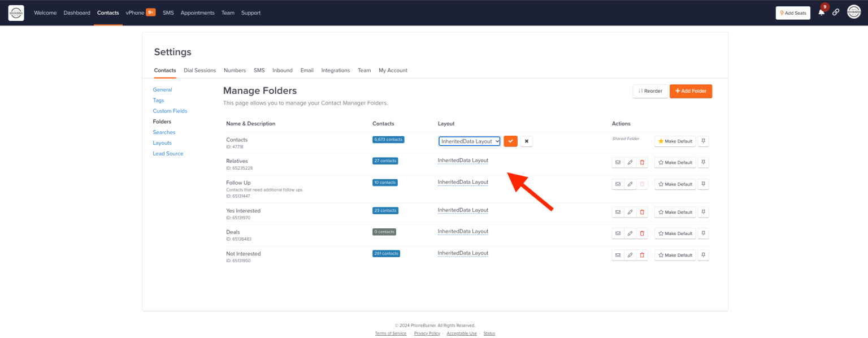Viewport: 868px width, 338px height.
Task: Go to Appointments in top navigation
Action: point(198,12)
